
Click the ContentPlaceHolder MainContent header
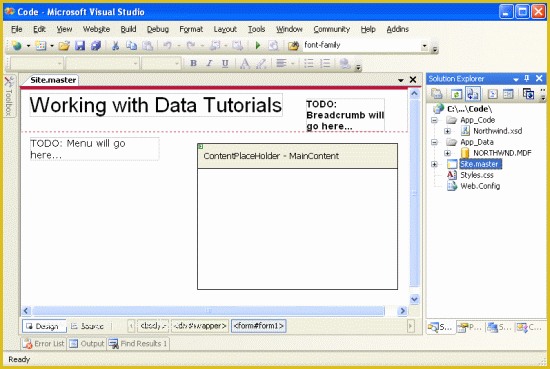pos(297,156)
